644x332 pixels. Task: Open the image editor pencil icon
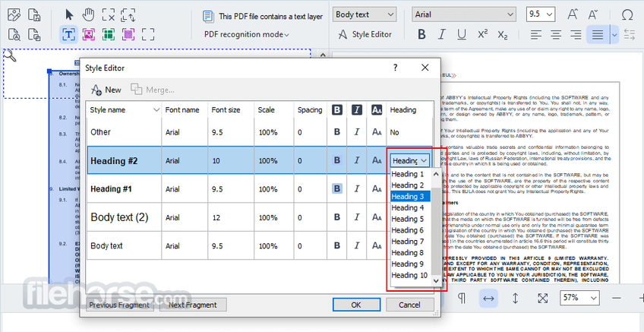pyautogui.click(x=14, y=14)
